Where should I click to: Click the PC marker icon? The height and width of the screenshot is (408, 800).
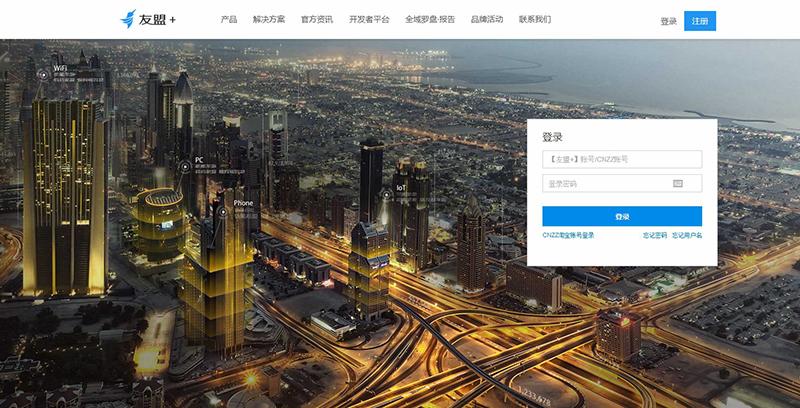click(x=185, y=166)
